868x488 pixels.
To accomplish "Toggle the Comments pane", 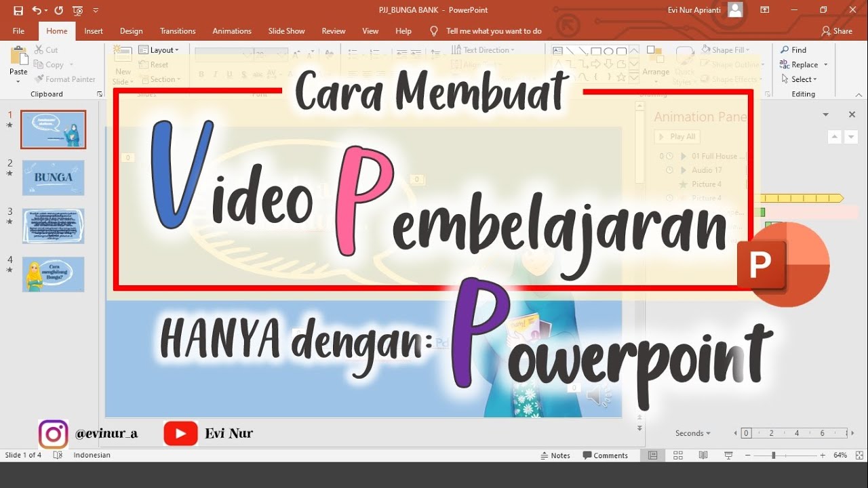I will coord(606,455).
